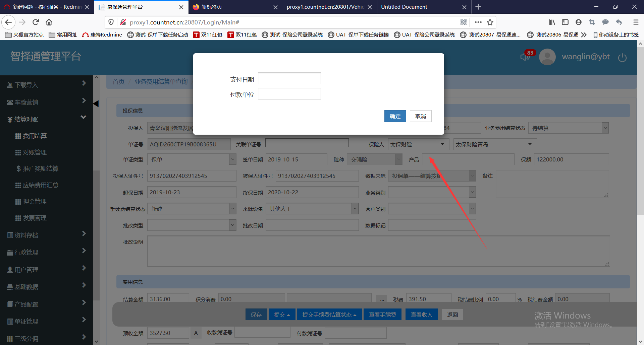Click the power logout icon
This screenshot has width=644, height=345.
tap(622, 57)
